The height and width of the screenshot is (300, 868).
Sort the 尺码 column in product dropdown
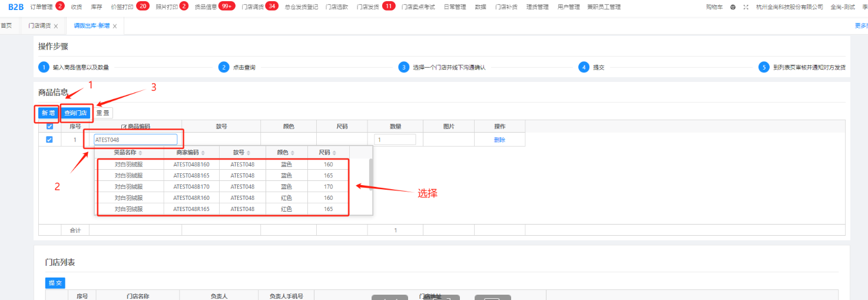[x=334, y=153]
